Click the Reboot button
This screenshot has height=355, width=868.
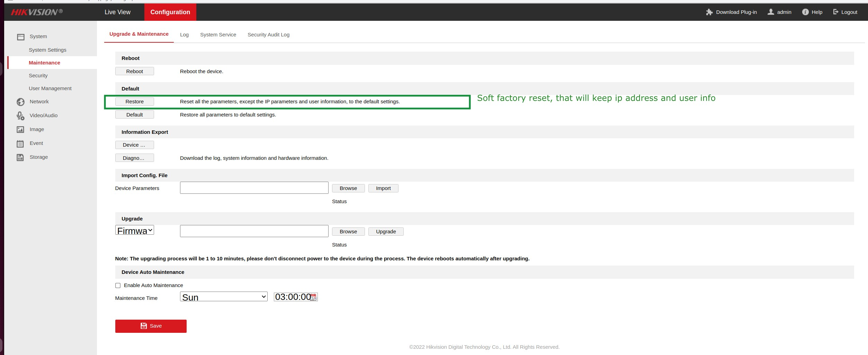coord(135,71)
